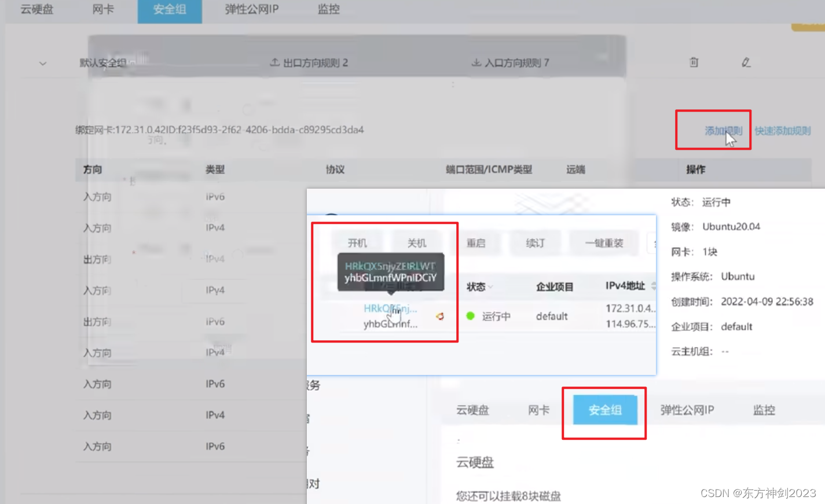The width and height of the screenshot is (825, 504).
Task: Collapse the 默认安全组 row chevron
Action: (x=43, y=63)
